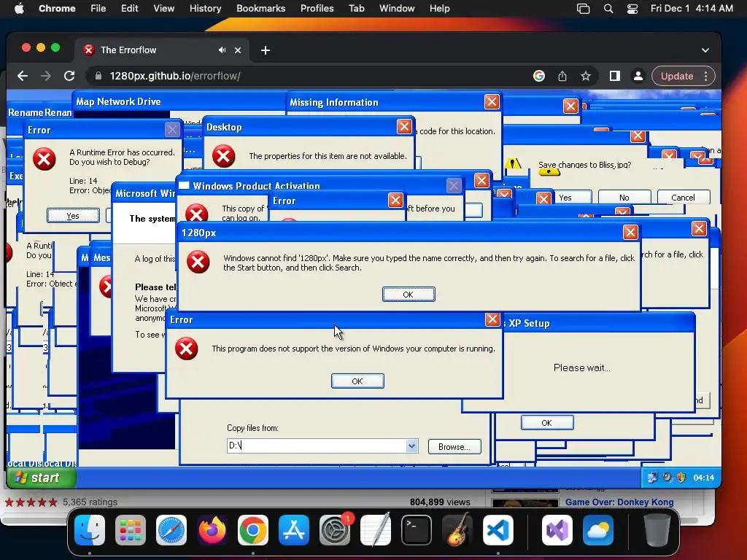
Task: Click the D:\ path input field
Action: (x=317, y=446)
